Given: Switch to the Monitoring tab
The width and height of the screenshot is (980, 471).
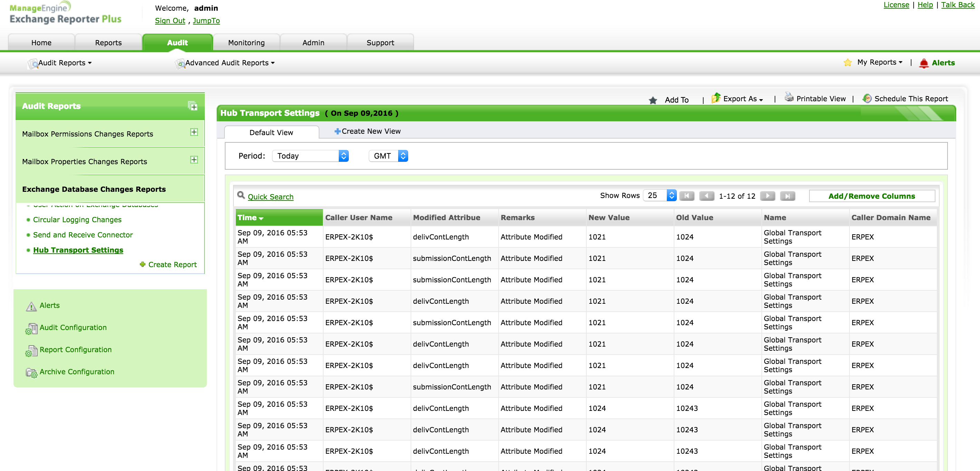Looking at the screenshot, I should pyautogui.click(x=246, y=43).
